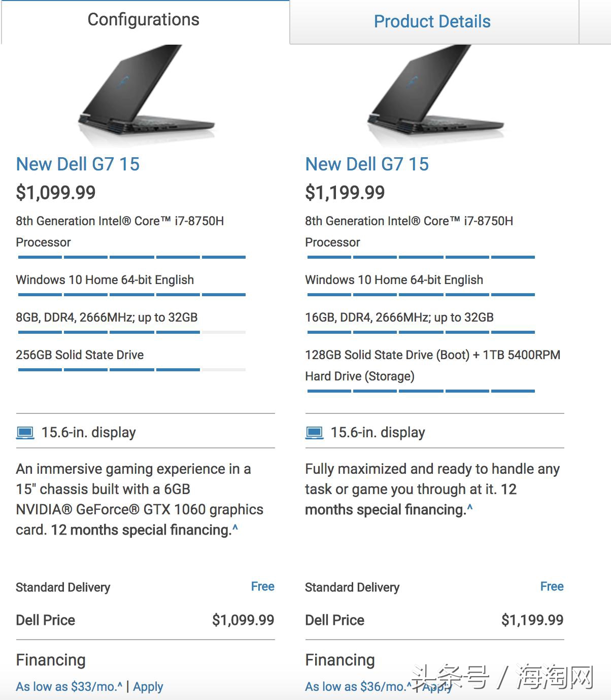Click the rating bar under 16GB DDR4 memory
Screen dimensions: 611x700
coord(421,332)
